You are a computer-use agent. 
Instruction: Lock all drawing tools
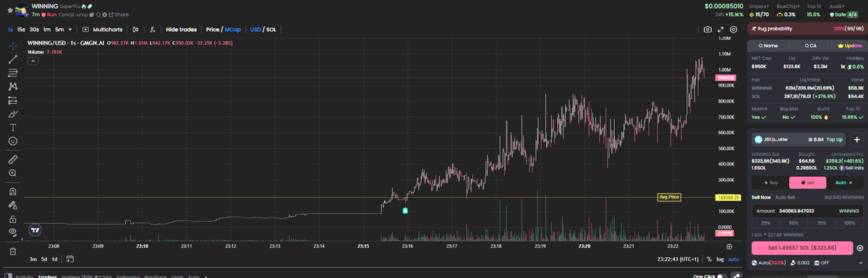pyautogui.click(x=12, y=219)
